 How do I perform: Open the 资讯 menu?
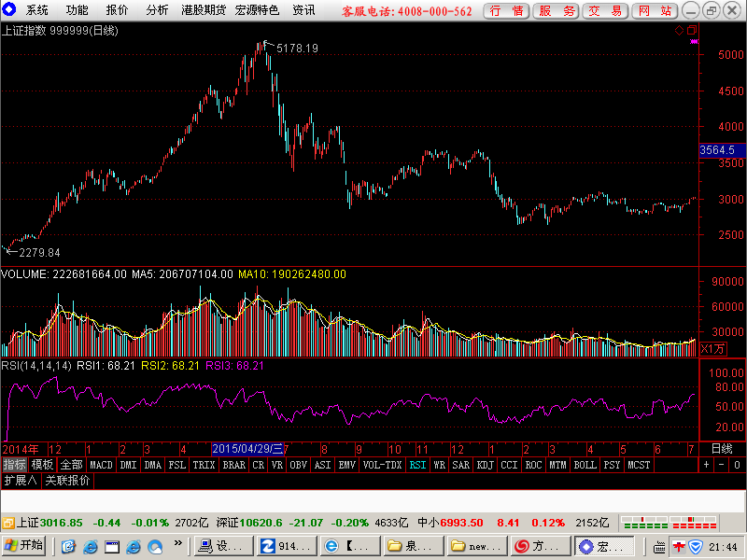click(303, 10)
